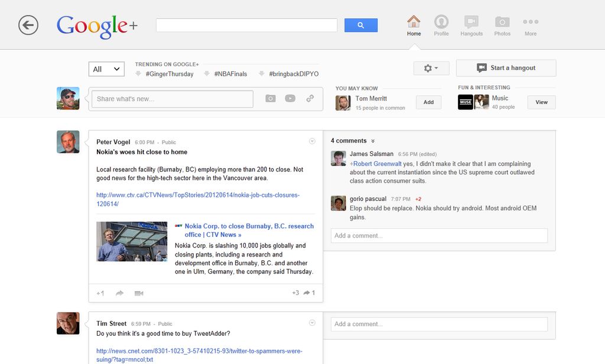Open Tom Merritt's profile photo

[x=343, y=103]
